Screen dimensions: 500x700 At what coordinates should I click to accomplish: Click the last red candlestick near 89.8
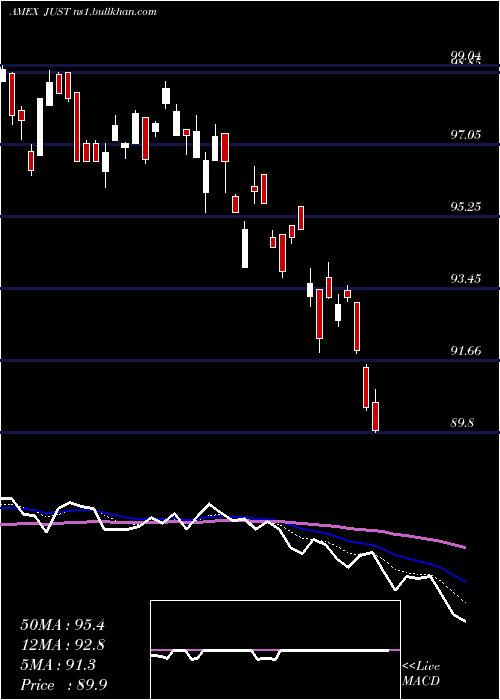[375, 417]
